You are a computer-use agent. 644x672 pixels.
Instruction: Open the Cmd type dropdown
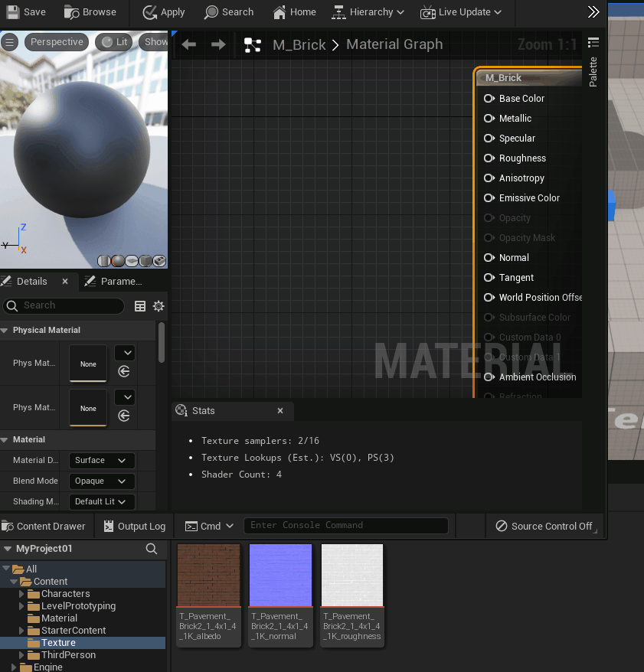coord(209,527)
